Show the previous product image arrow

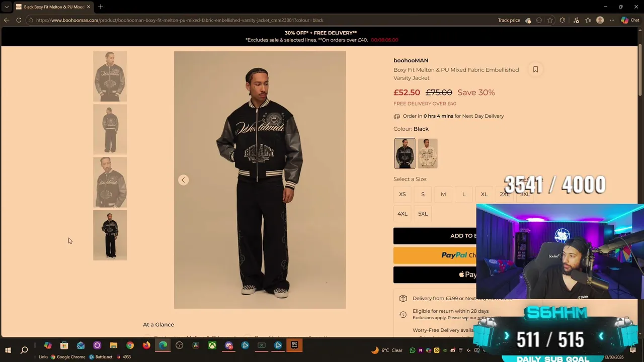pos(183,180)
